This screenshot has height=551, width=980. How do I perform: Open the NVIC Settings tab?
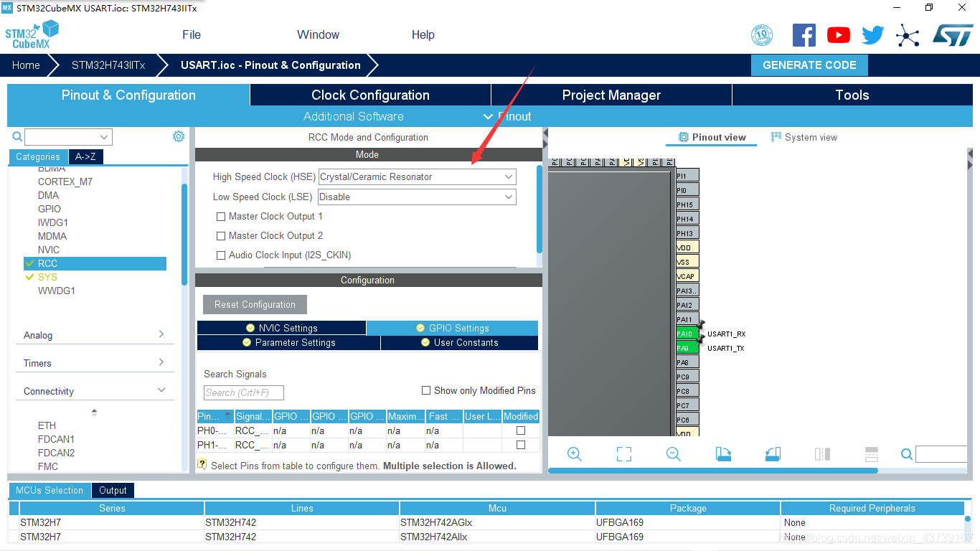pos(281,328)
